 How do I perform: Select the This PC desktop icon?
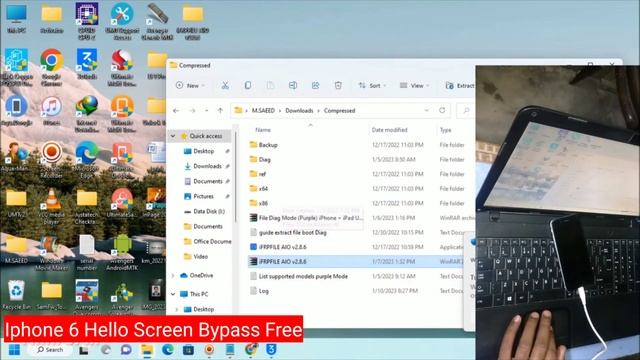[x=16, y=18]
